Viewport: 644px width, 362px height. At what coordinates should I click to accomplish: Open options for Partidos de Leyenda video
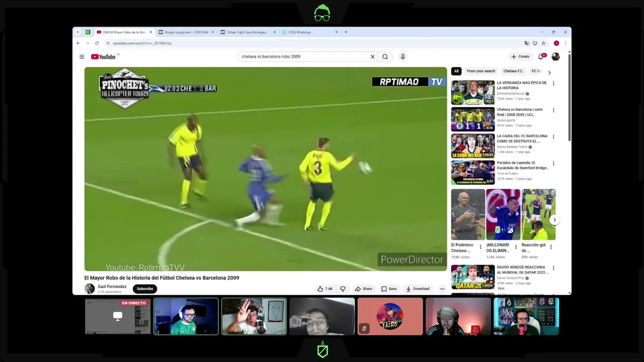tap(553, 163)
